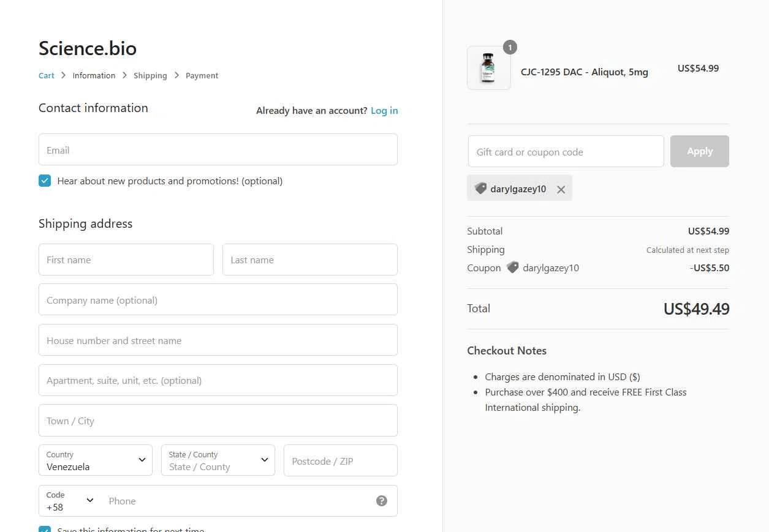The height and width of the screenshot is (532, 769).
Task: Focus the First name field
Action: [x=126, y=260]
